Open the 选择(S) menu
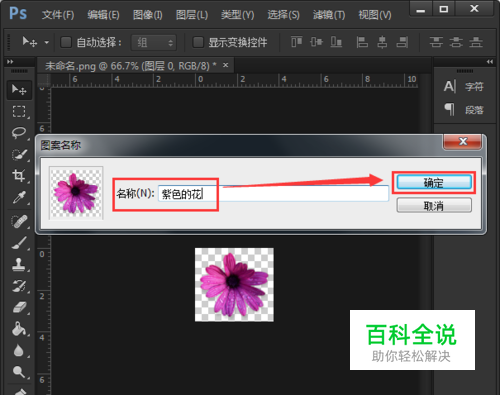 283,15
